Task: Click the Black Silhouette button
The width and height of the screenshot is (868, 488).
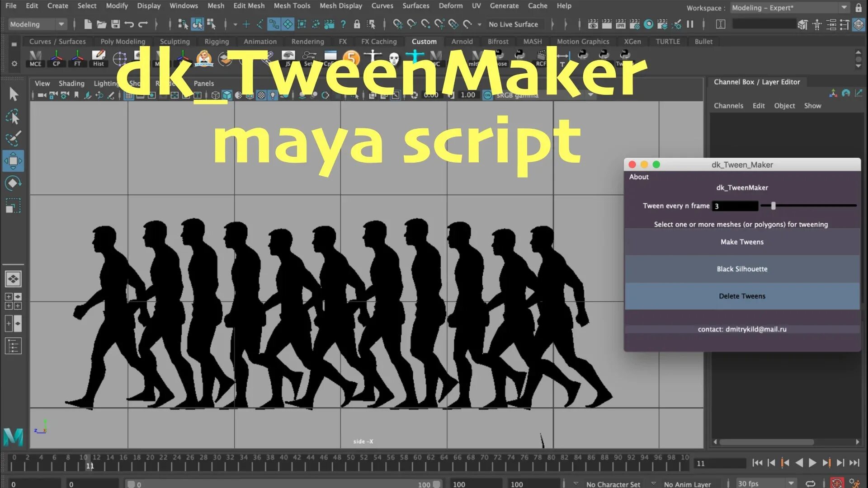Action: (x=742, y=269)
